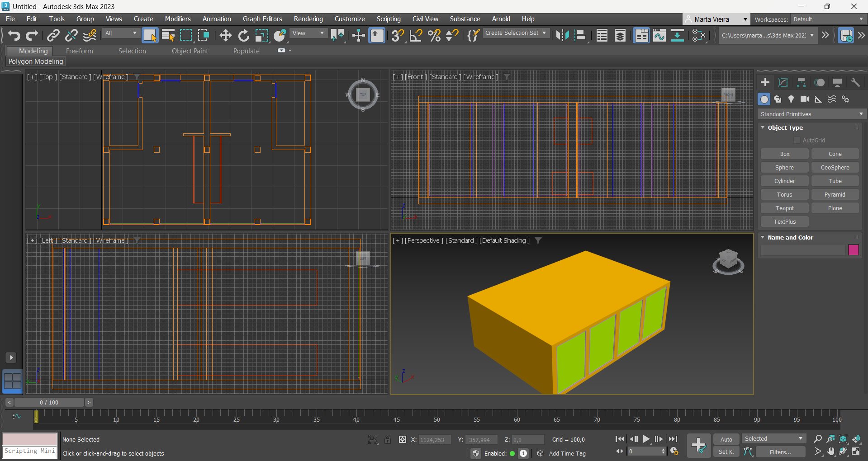
Task: Open the Utilities panel wrench icon
Action: click(855, 82)
